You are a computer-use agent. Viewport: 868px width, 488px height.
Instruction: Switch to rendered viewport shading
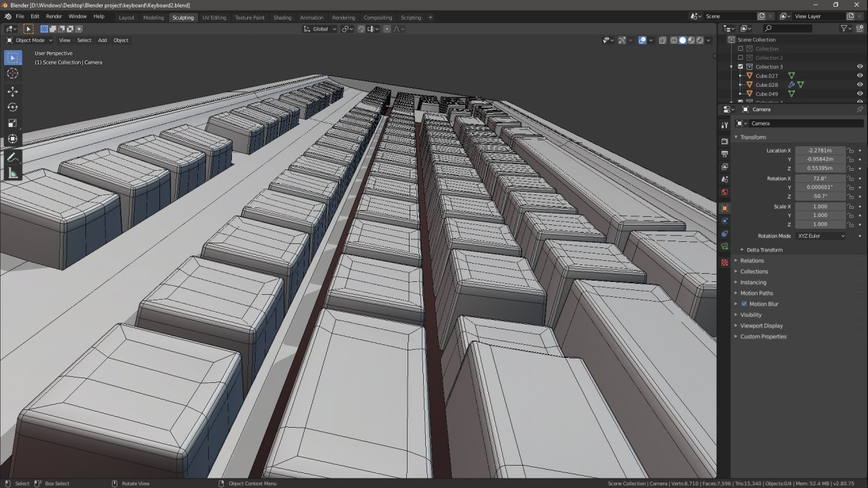pos(700,40)
